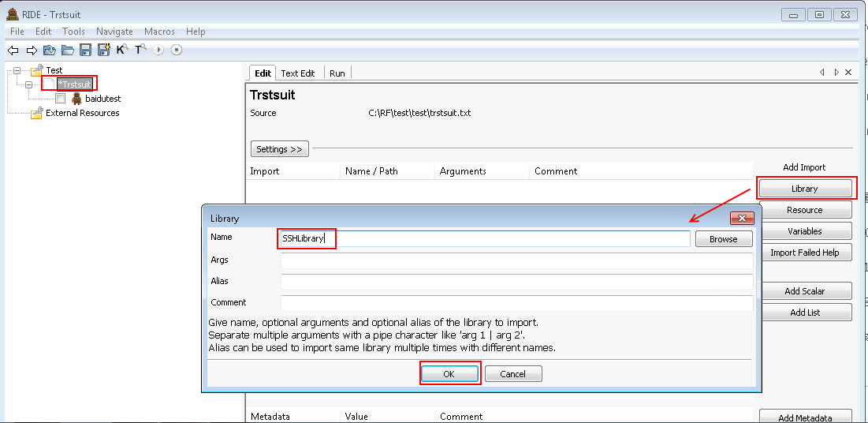Click the Resource import button
This screenshot has height=423, width=868.
[x=804, y=210]
